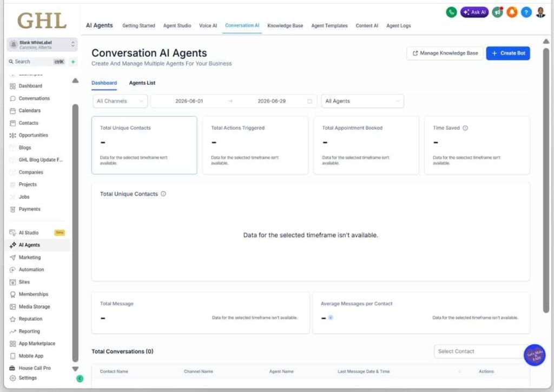This screenshot has width=554, height=392.
Task: Open Reputation in the sidebar
Action: [x=30, y=319]
